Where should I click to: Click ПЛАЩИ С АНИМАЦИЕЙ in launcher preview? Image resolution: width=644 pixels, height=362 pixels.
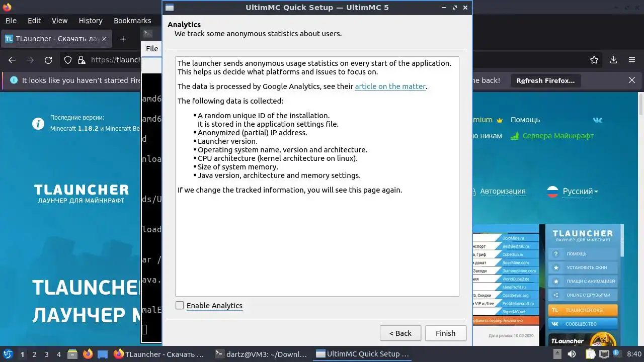(583, 282)
